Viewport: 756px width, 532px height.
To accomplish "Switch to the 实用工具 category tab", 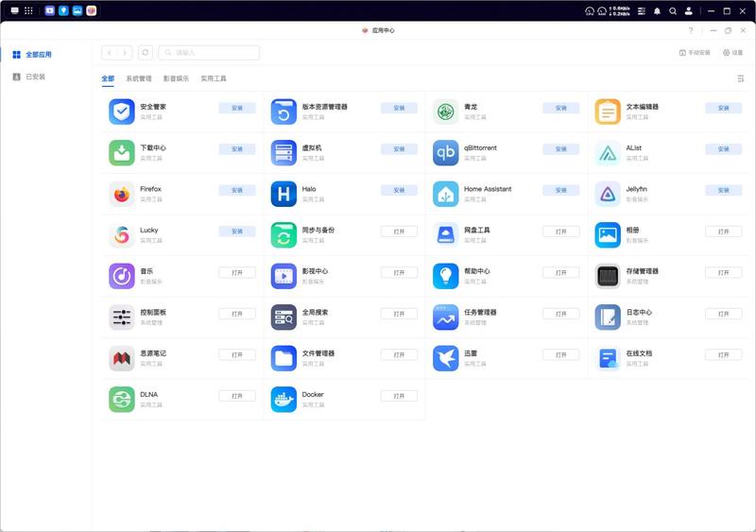I will click(214, 78).
